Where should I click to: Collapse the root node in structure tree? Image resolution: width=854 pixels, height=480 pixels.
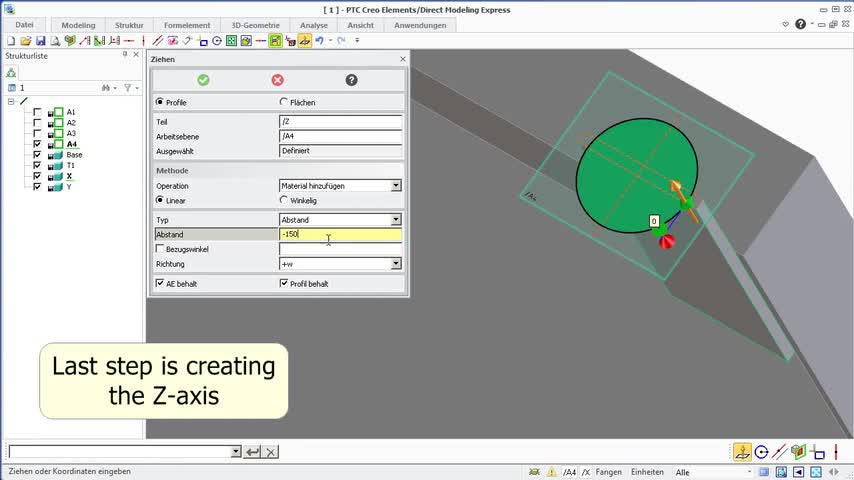(11, 101)
